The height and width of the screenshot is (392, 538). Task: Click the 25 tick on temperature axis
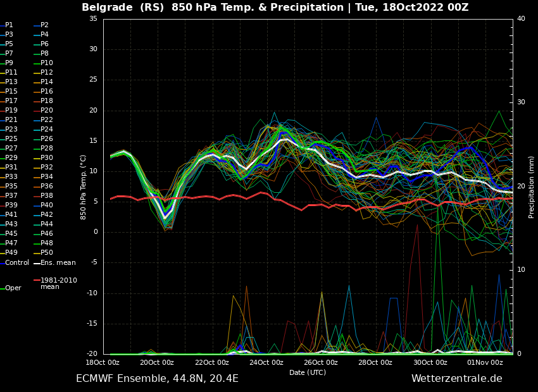(93, 80)
